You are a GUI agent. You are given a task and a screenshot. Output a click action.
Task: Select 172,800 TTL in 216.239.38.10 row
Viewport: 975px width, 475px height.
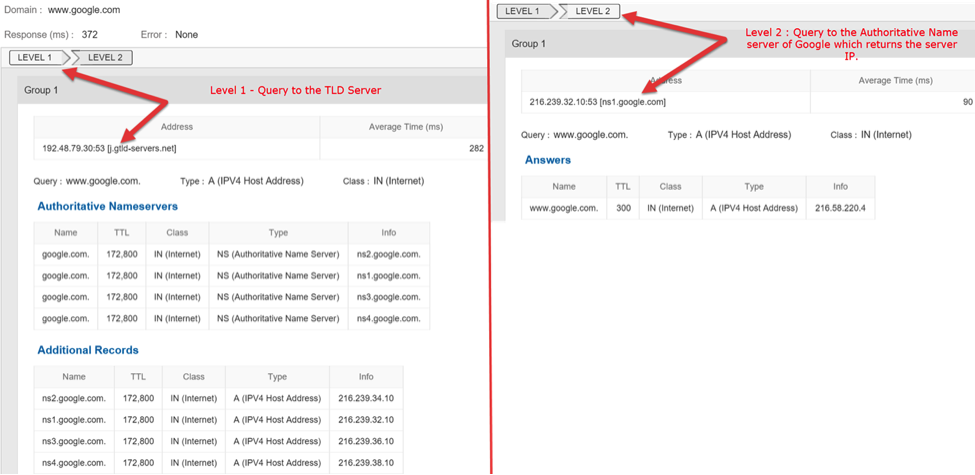[x=139, y=463]
